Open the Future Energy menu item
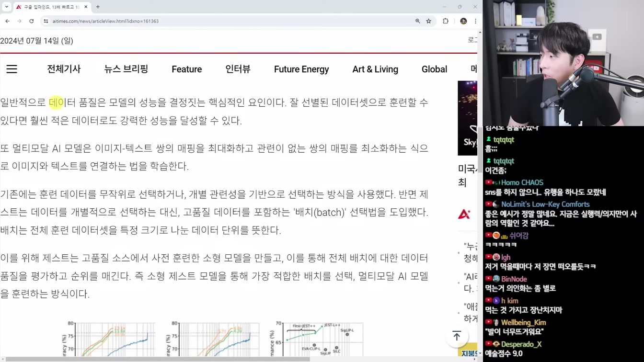The image size is (644, 362). [301, 69]
